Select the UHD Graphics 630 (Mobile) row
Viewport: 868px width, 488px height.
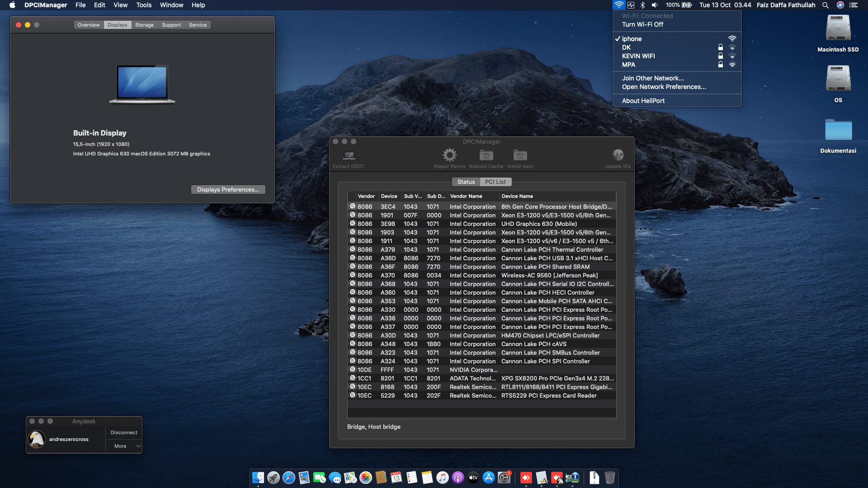click(x=481, y=224)
